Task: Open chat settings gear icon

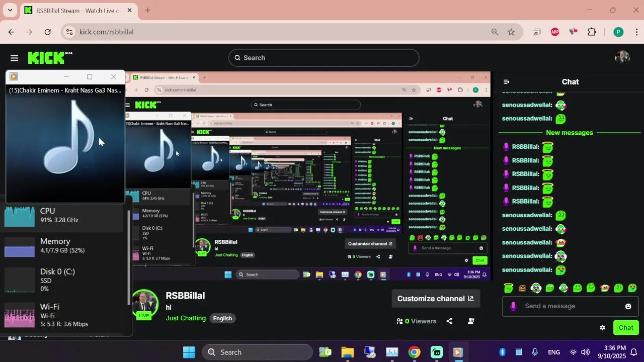Action: (x=602, y=328)
